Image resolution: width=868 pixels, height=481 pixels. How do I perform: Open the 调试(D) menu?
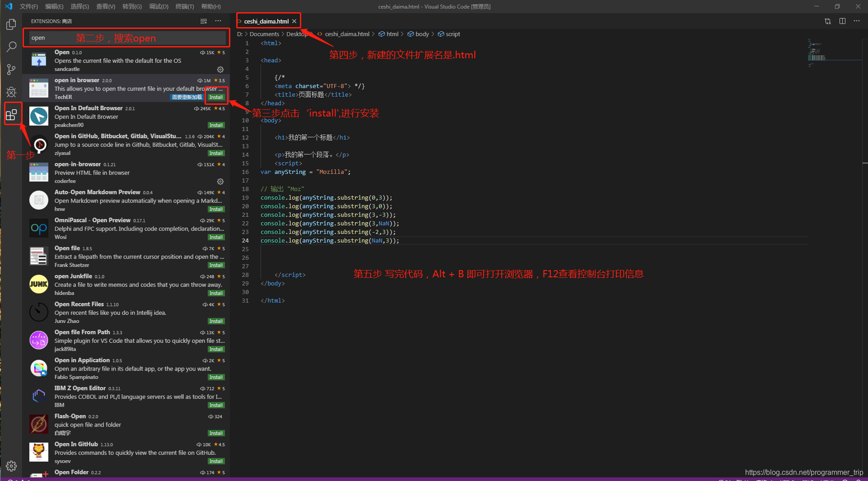tap(159, 6)
